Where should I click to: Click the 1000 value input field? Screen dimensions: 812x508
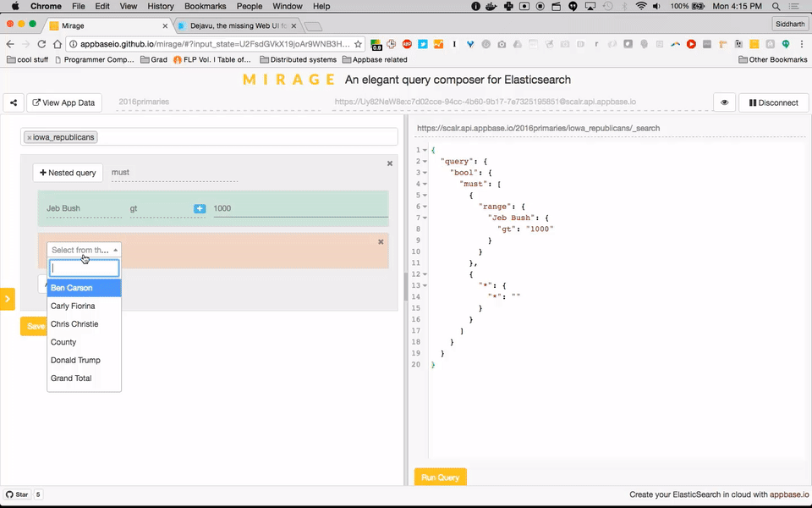pos(300,208)
